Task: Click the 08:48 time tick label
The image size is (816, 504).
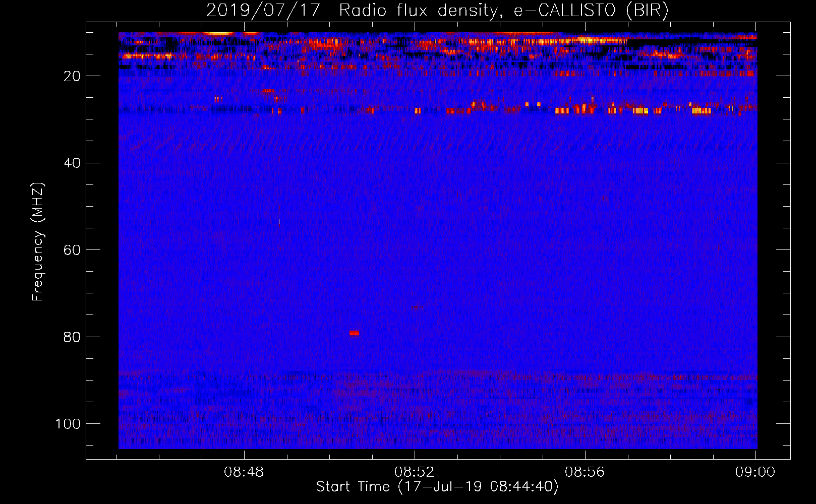Action: click(244, 472)
